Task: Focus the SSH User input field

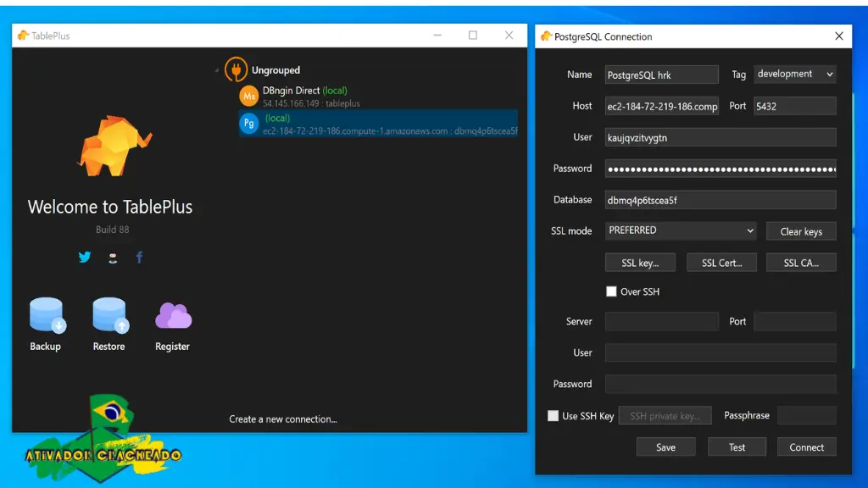Action: tap(721, 352)
